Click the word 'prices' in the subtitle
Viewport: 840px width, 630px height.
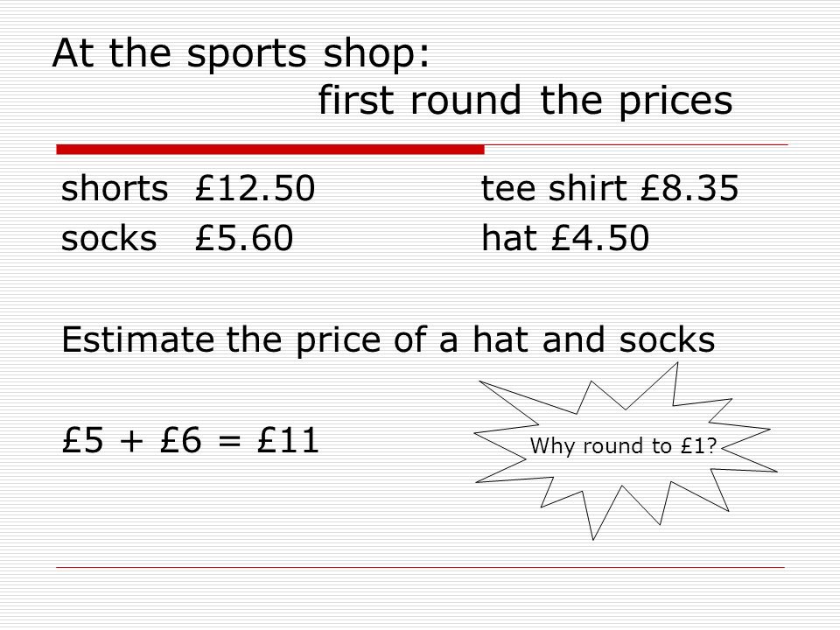click(675, 101)
